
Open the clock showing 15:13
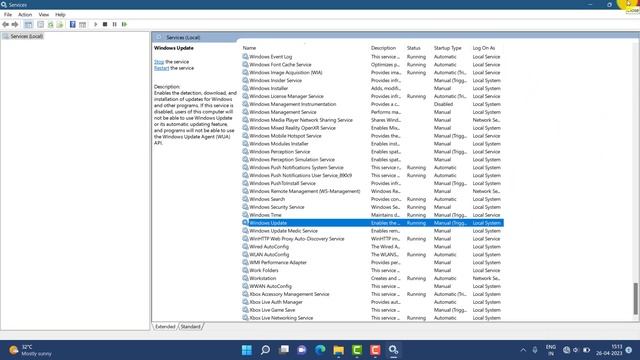click(609, 350)
